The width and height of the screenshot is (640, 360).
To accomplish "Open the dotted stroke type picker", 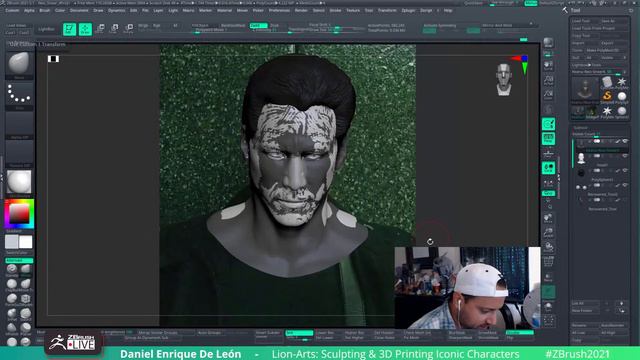I will click(19, 96).
